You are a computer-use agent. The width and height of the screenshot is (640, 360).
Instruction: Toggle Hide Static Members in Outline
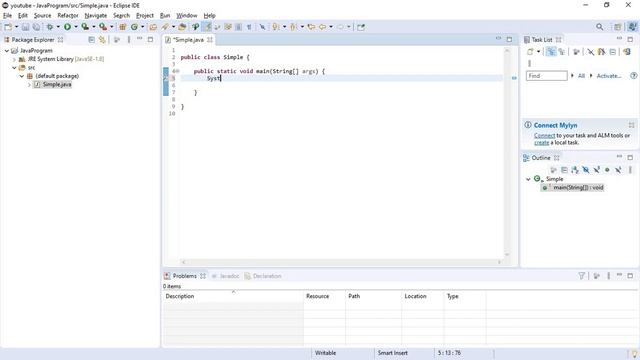(596, 170)
